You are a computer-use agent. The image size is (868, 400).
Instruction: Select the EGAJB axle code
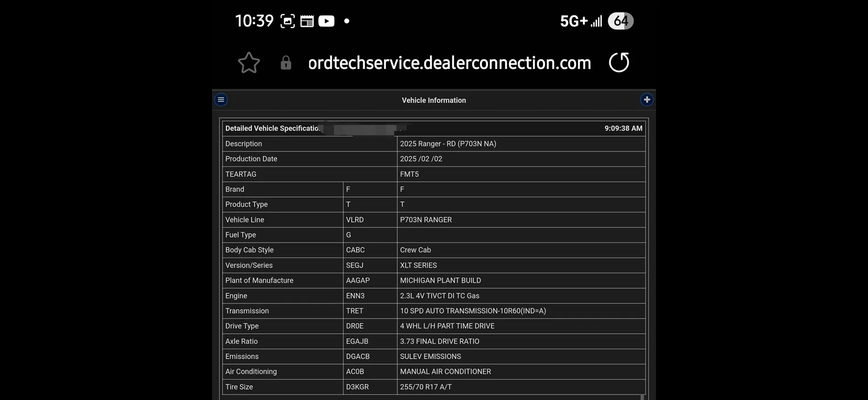[357, 342]
